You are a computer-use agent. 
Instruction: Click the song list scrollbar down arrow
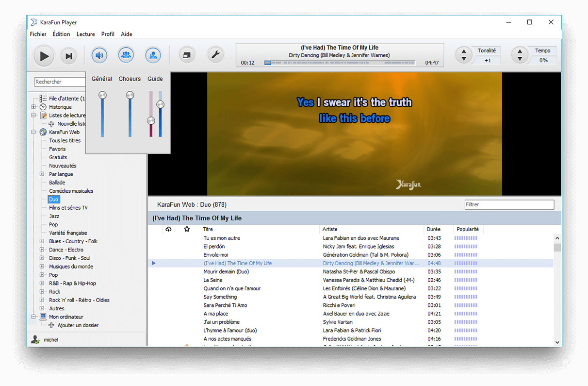tap(557, 342)
